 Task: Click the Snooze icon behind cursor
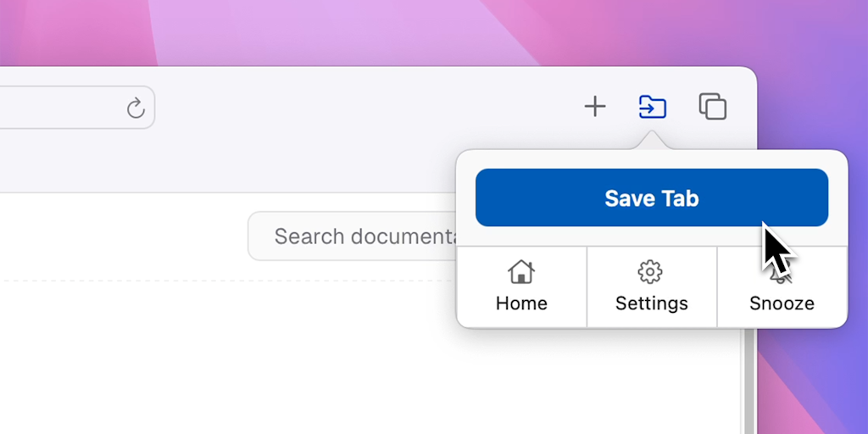(x=782, y=275)
